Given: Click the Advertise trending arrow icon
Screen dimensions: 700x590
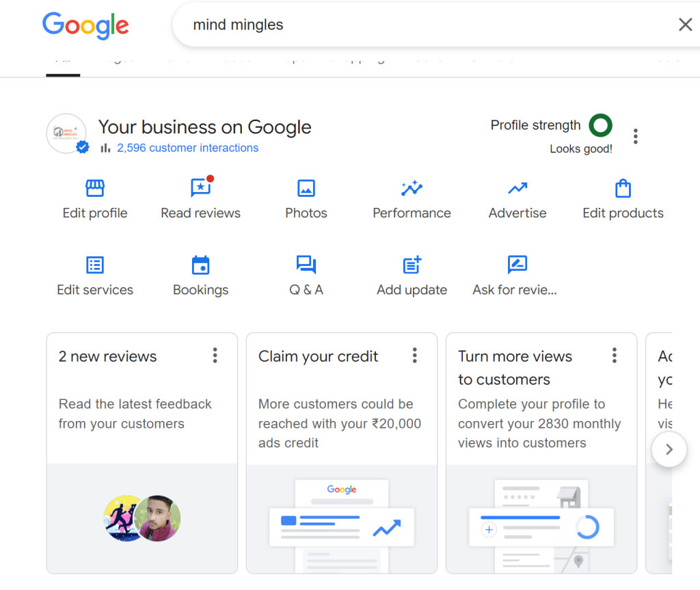Looking at the screenshot, I should [517, 189].
